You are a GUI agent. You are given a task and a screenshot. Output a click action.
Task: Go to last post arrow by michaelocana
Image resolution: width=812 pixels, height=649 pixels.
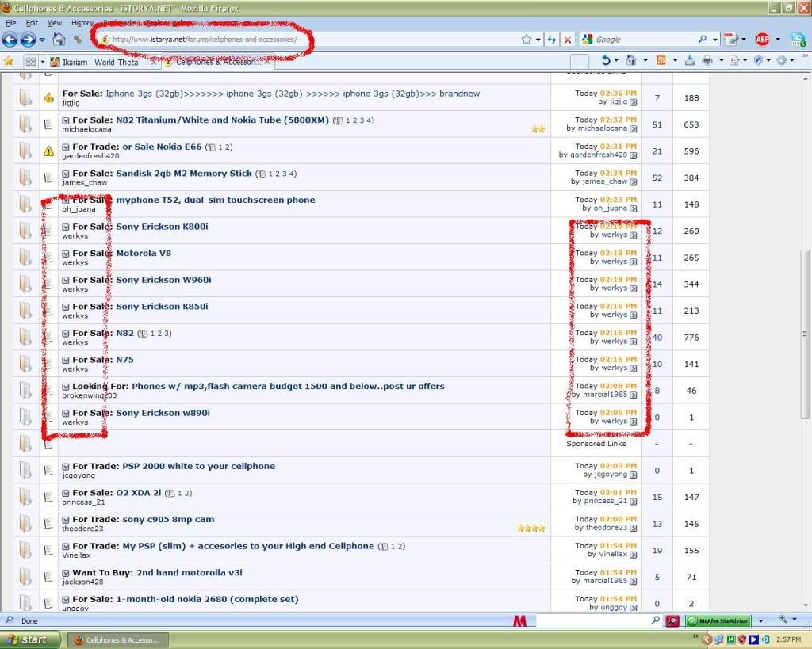click(633, 129)
